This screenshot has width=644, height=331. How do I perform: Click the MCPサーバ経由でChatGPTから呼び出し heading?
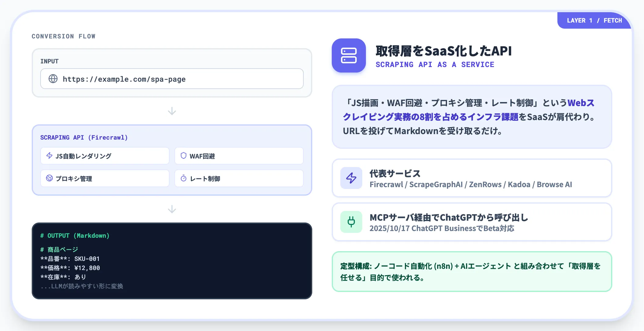pyautogui.click(x=449, y=217)
